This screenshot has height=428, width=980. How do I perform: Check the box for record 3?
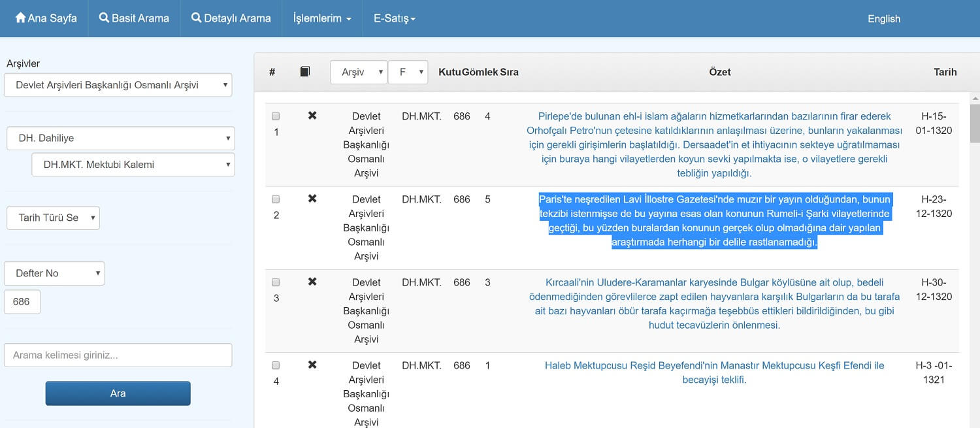point(276,282)
